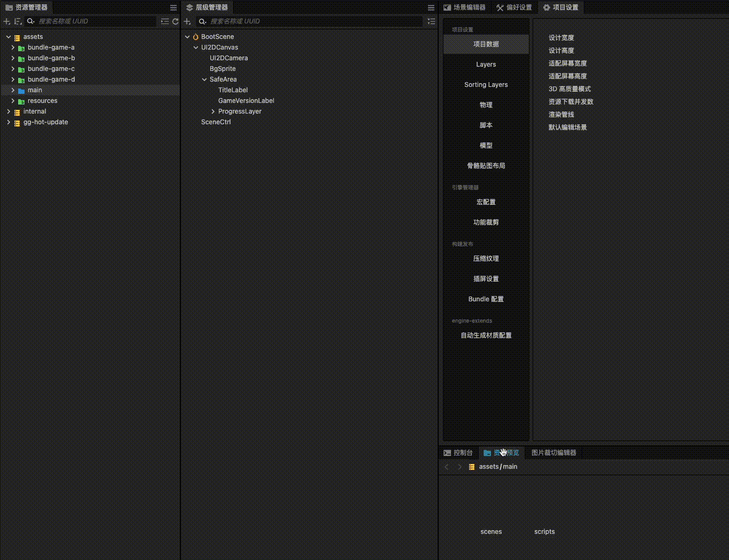Expand the bundle-game-a folder
The image size is (729, 560).
tap(13, 47)
